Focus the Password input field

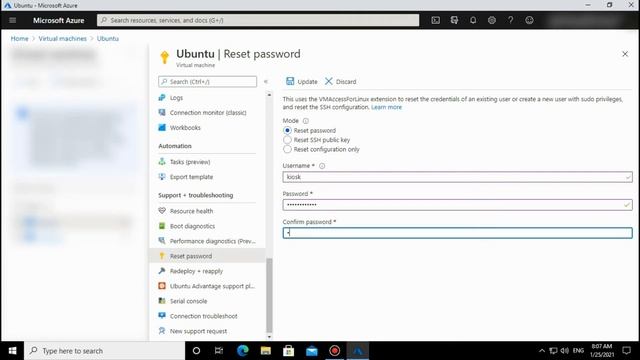(457, 205)
